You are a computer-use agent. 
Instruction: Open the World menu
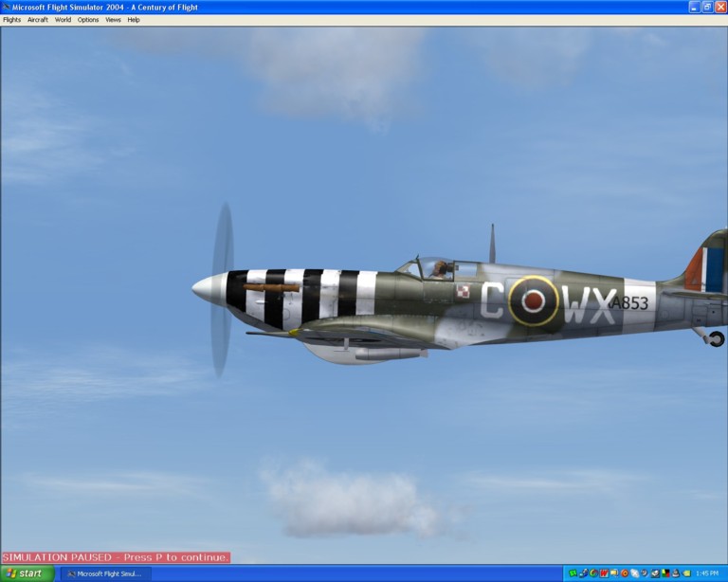point(63,20)
